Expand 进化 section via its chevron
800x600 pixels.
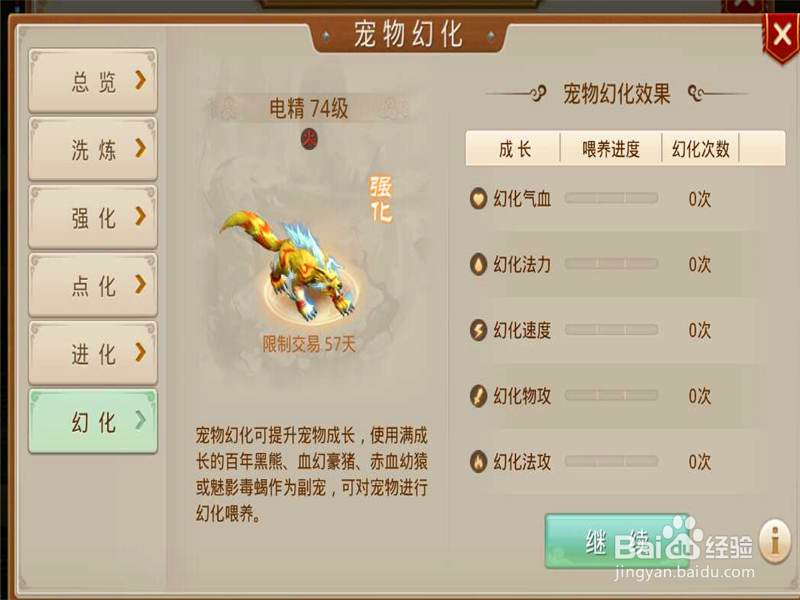tap(141, 352)
